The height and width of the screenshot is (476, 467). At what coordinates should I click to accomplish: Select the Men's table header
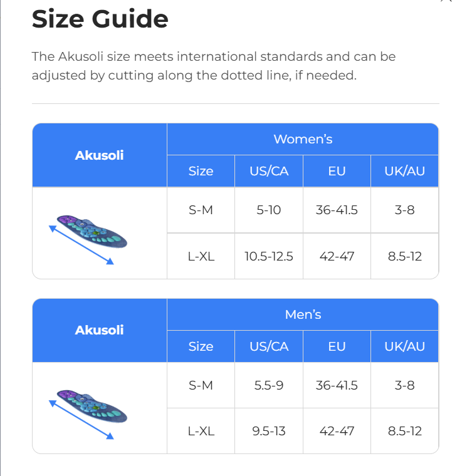coord(303,314)
